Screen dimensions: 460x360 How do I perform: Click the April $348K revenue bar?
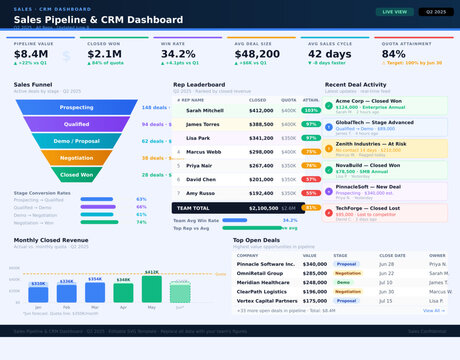[x=123, y=293]
